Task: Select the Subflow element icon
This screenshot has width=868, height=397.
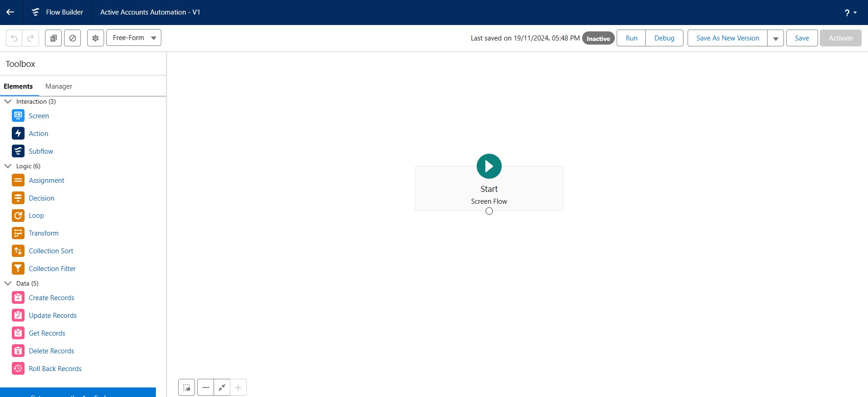Action: coord(18,151)
